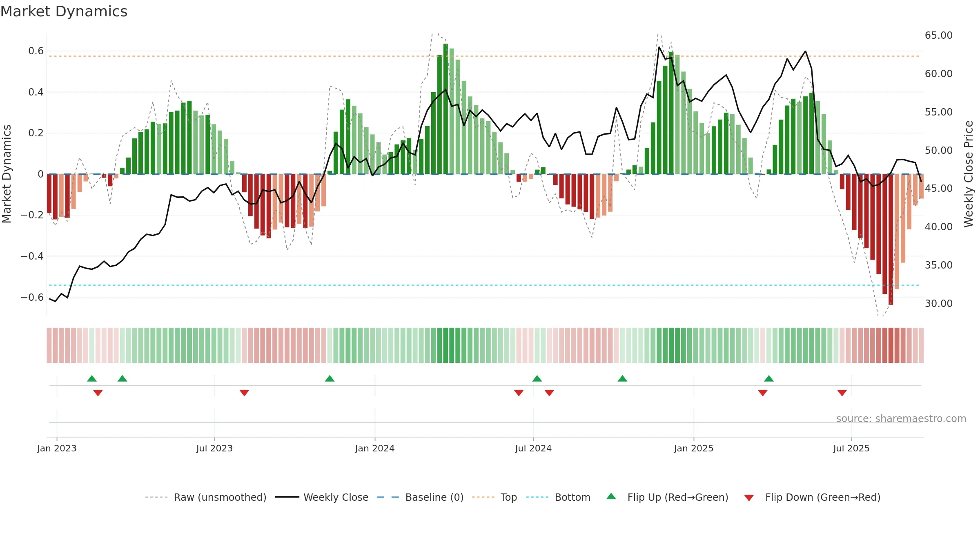Click the 30.00 price axis label
The height and width of the screenshot is (551, 980).
click(x=939, y=304)
